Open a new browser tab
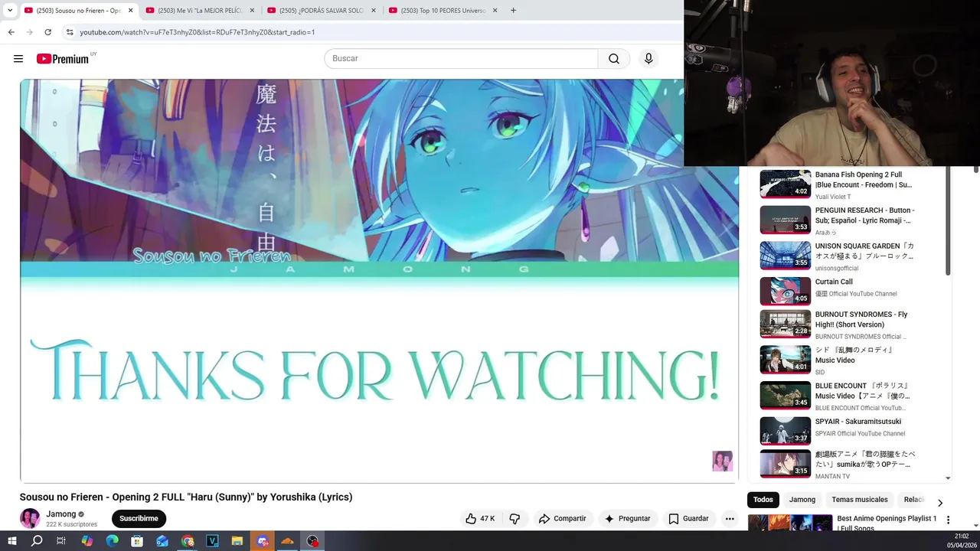Viewport: 980px width, 551px height. 513,11
